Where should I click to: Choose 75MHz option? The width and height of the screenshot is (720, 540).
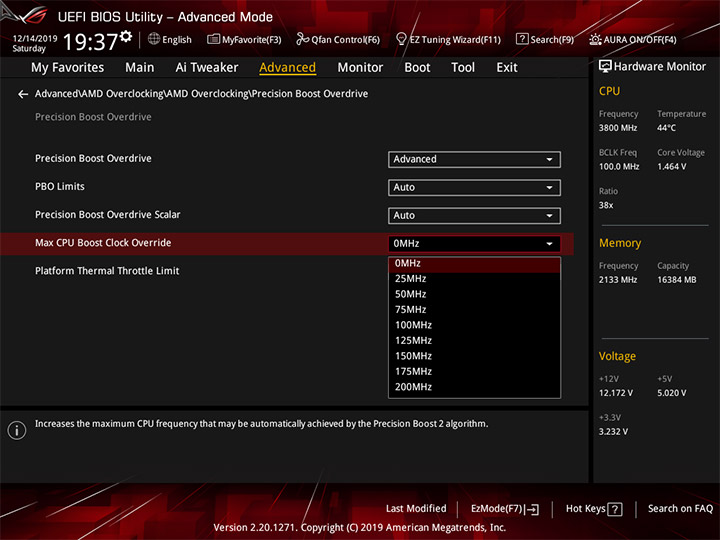pos(474,310)
